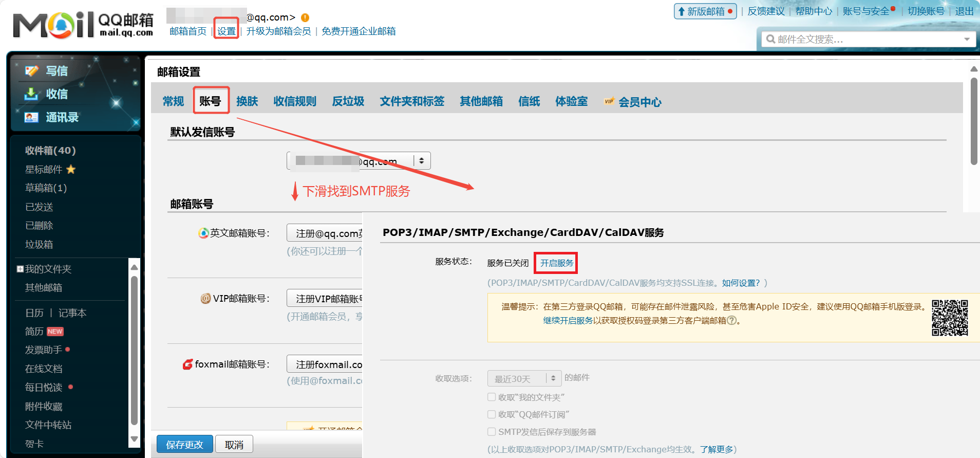Screen dimensions: 980x458
Task: Switch to the 其他邮箱 settings tab
Action: [x=481, y=101]
